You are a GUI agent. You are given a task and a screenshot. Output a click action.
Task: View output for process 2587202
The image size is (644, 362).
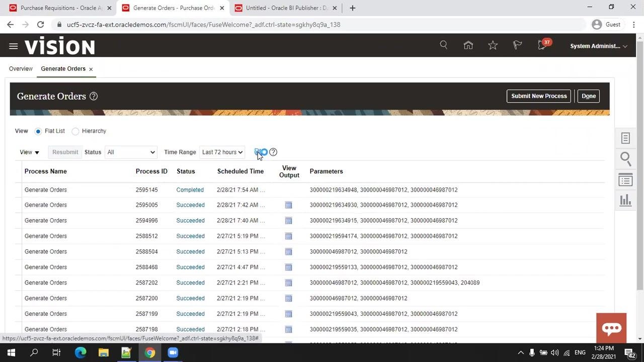tap(288, 283)
